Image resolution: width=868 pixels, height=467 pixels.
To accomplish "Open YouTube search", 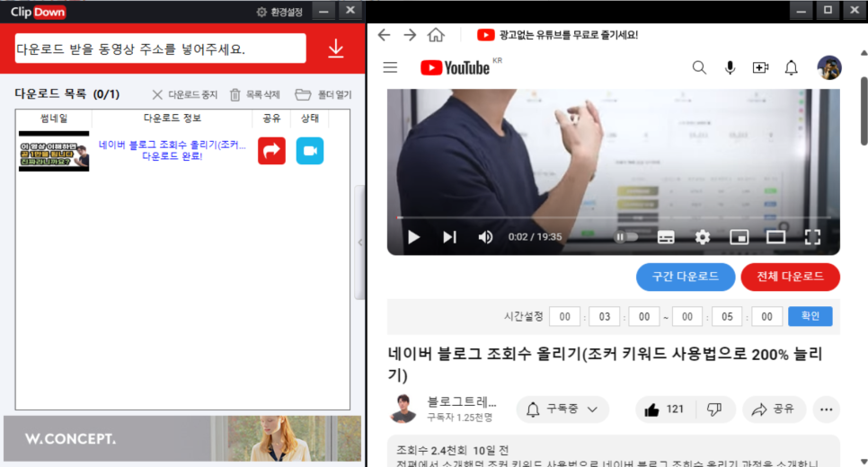I will coord(699,67).
